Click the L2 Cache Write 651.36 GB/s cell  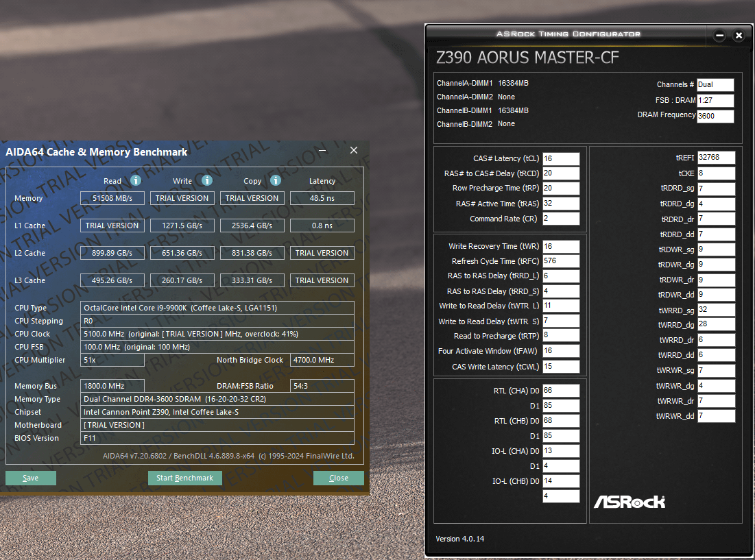(182, 253)
